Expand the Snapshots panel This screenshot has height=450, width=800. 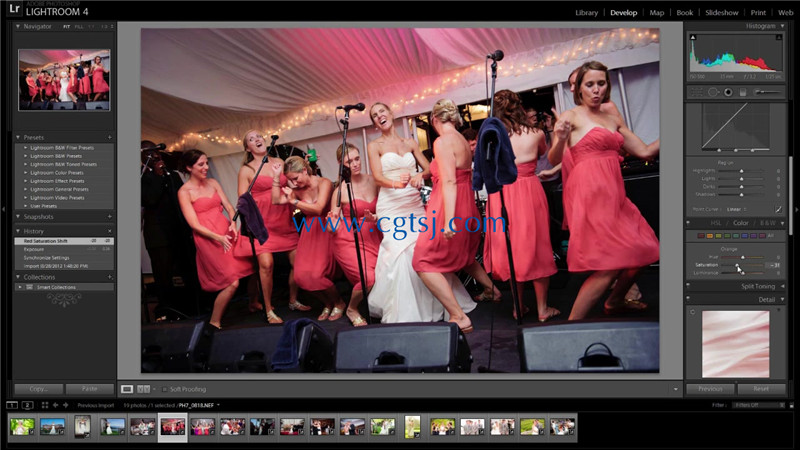[x=18, y=217]
